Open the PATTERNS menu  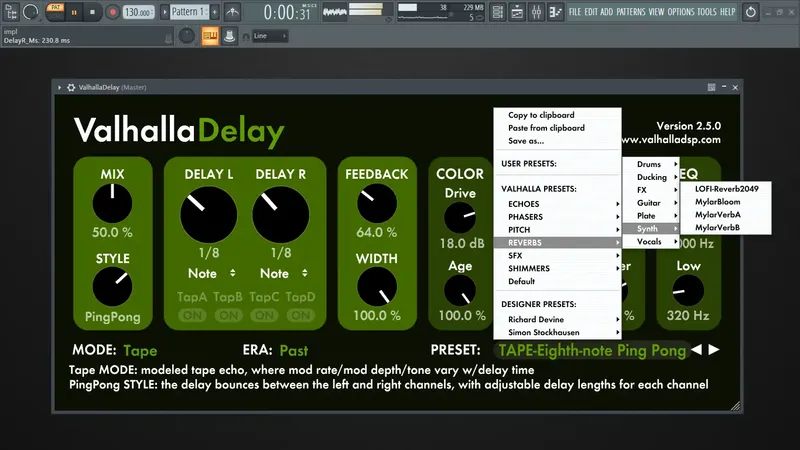631,12
